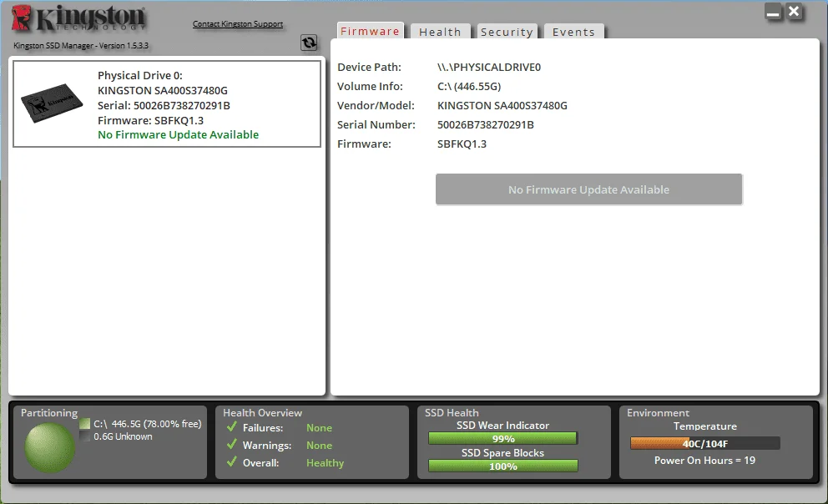Click the Overall Healthy status text
Viewport: 828px width, 504px height.
(325, 463)
